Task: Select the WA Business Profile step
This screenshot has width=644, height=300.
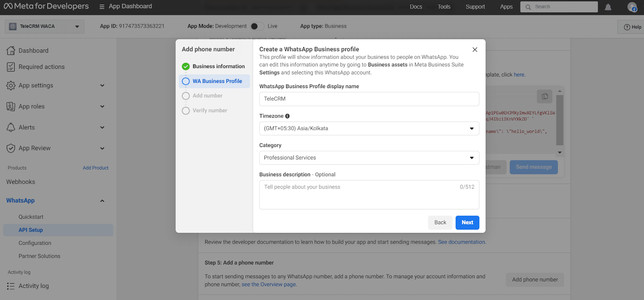Action: click(x=214, y=81)
